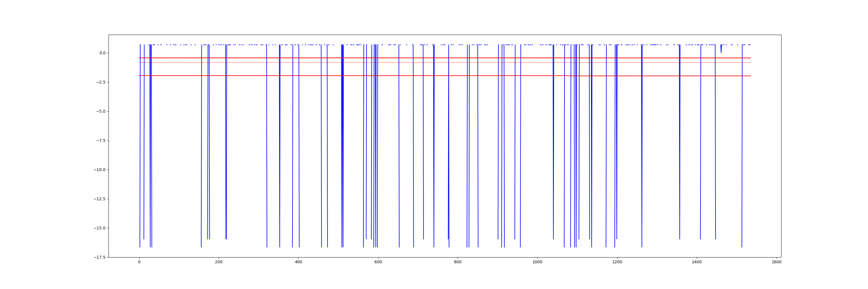868x289 pixels.
Task: Click the y-axis tick label −2.5
Action: [x=101, y=82]
